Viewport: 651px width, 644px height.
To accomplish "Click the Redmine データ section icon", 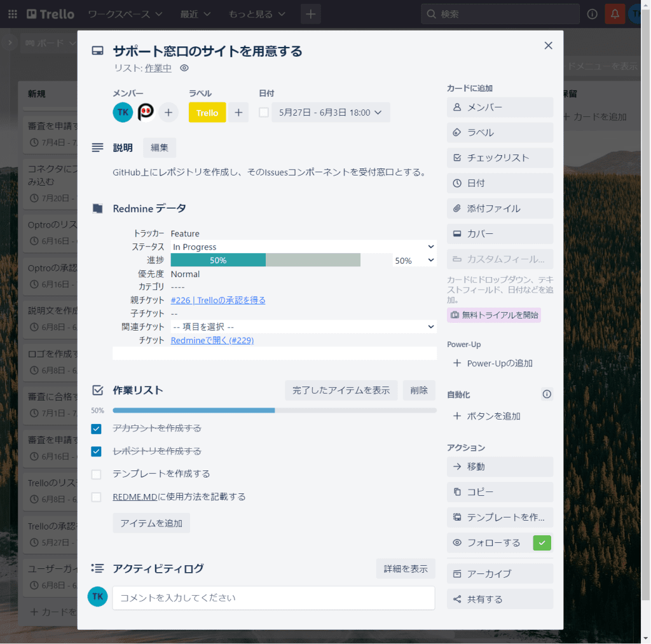I will pos(97,209).
